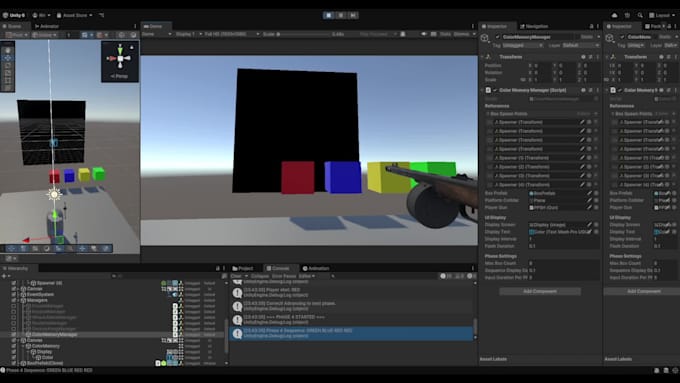680x383 pixels.
Task: Open the Default Layer dropdown beside Navigation
Action: tap(581, 45)
